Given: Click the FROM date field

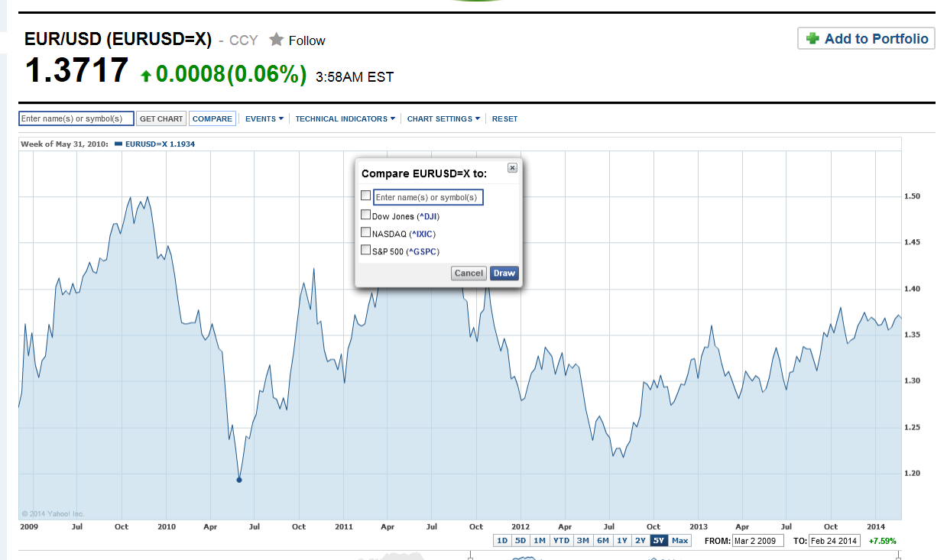Looking at the screenshot, I should point(759,541).
